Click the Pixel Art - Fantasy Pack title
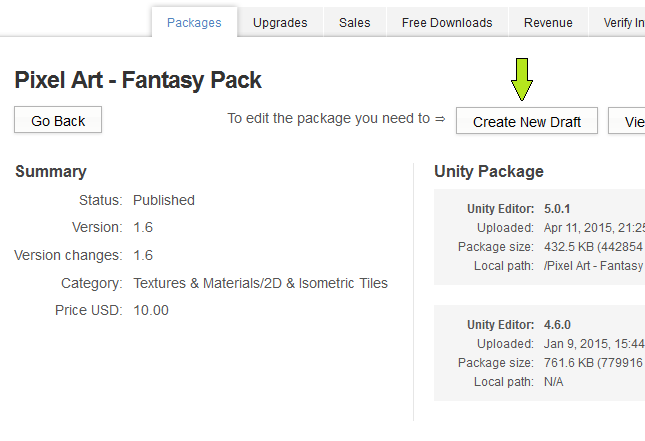Screen dimensions: 645x441 point(138,80)
